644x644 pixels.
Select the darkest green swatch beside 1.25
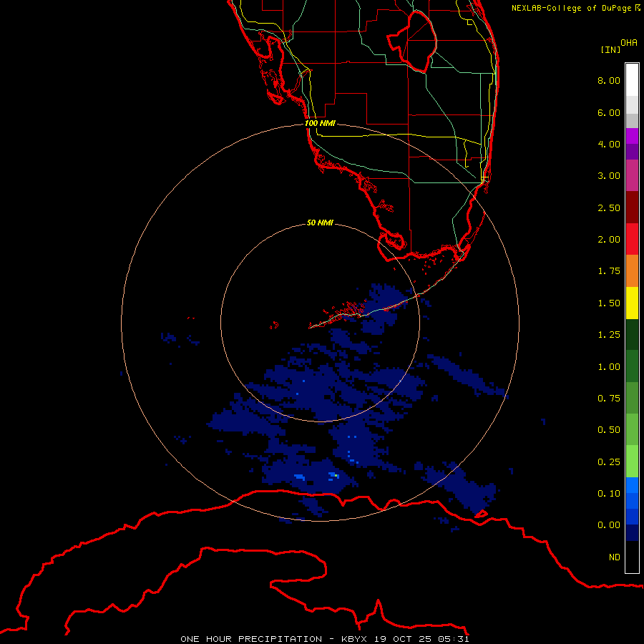coord(632,334)
